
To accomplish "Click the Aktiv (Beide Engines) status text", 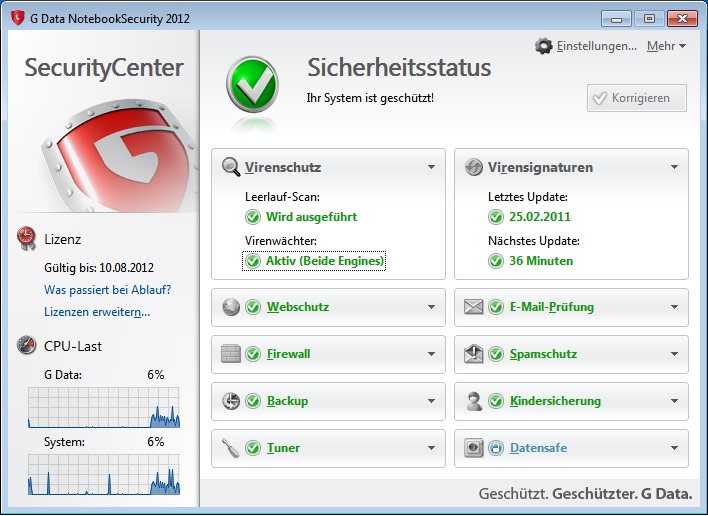I will [x=325, y=261].
